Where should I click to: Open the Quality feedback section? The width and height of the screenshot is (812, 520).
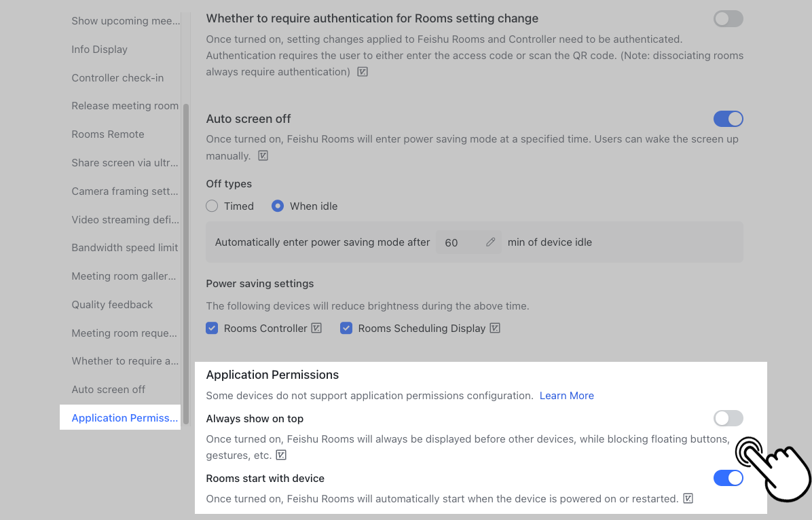(112, 304)
